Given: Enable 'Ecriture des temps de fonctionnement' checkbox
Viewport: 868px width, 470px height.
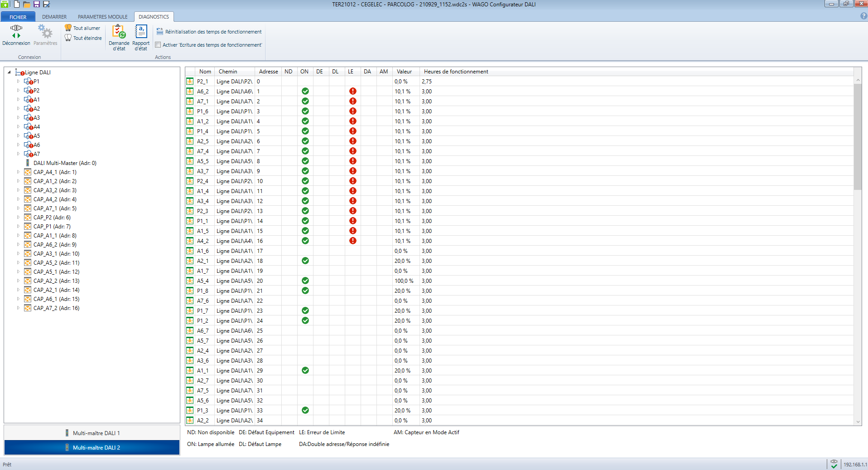Looking at the screenshot, I should [x=158, y=45].
